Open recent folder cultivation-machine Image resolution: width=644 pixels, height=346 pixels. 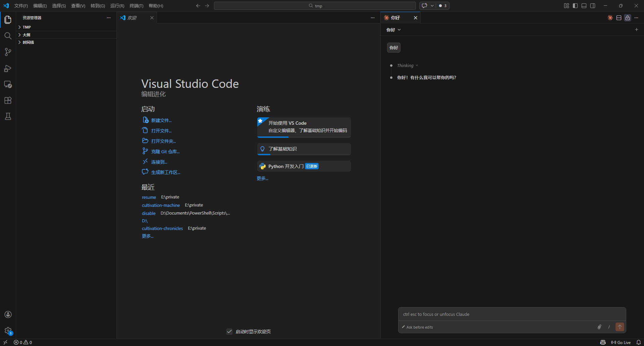[161, 205]
